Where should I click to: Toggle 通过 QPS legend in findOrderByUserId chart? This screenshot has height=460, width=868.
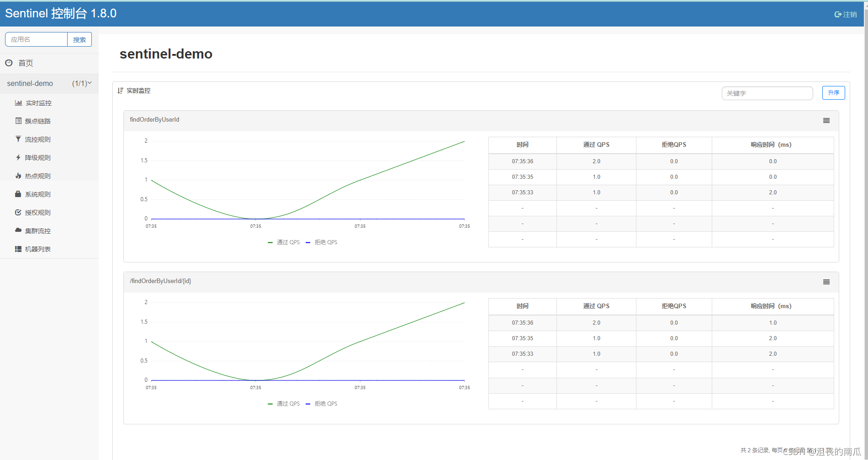[x=284, y=242]
